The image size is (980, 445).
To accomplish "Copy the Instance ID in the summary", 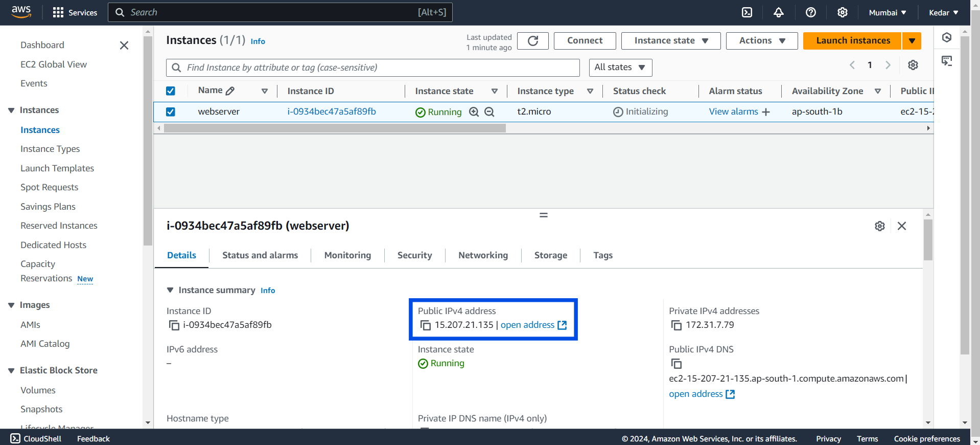I will [174, 325].
